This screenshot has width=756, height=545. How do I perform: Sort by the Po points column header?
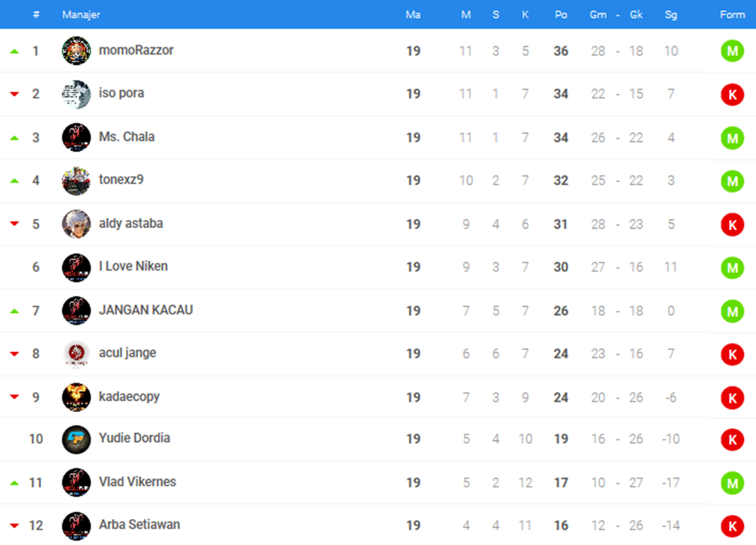click(561, 14)
